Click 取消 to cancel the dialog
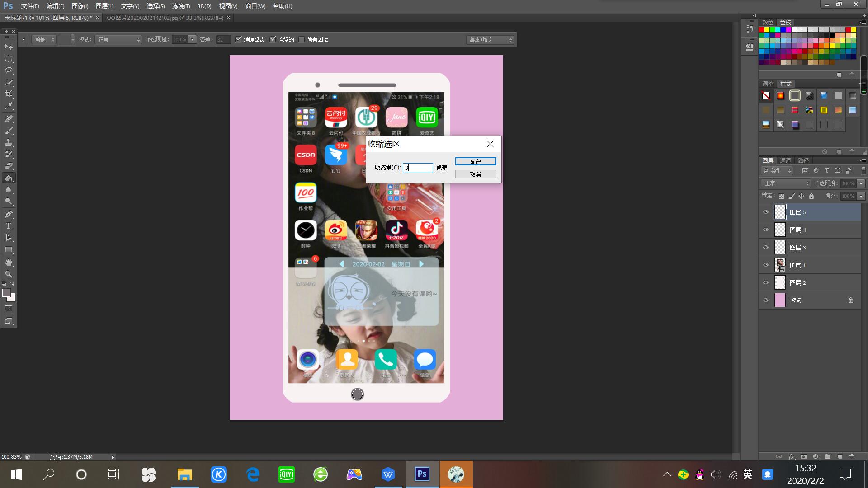This screenshot has width=868, height=488. [475, 174]
